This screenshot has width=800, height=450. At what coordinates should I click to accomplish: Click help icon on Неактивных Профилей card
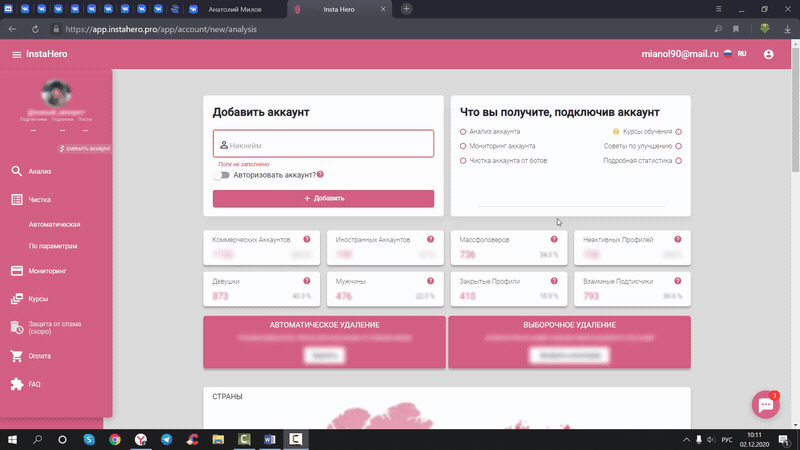(x=678, y=239)
